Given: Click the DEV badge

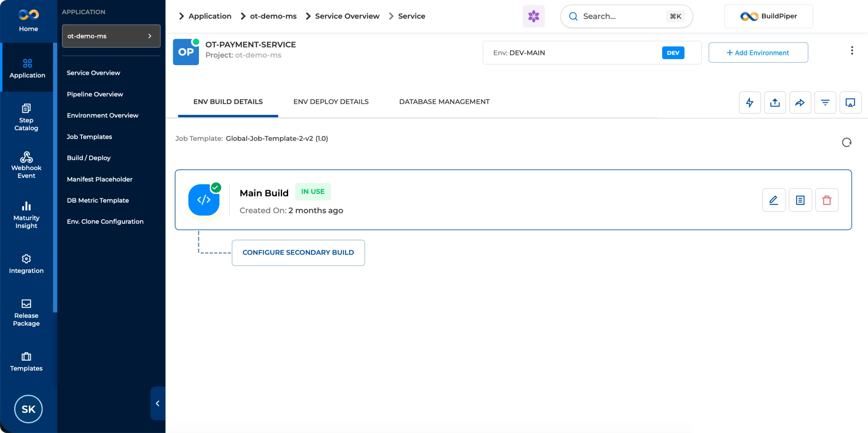Looking at the screenshot, I should click(x=673, y=53).
